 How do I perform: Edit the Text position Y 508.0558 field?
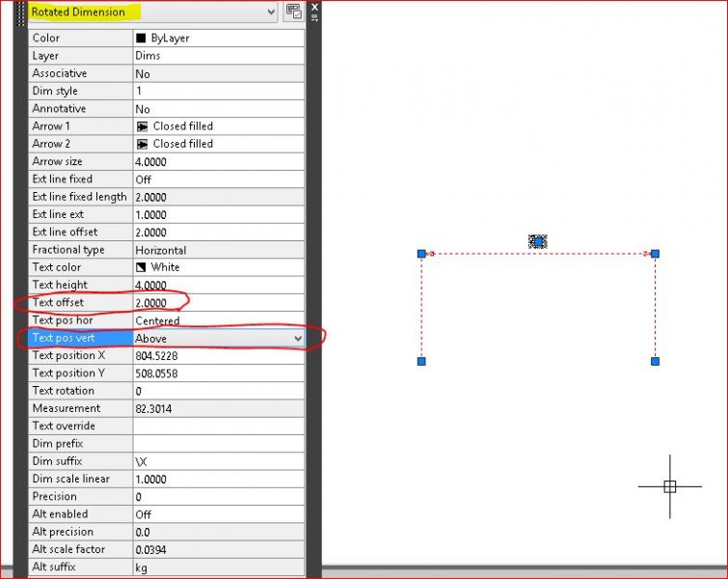[x=219, y=373]
